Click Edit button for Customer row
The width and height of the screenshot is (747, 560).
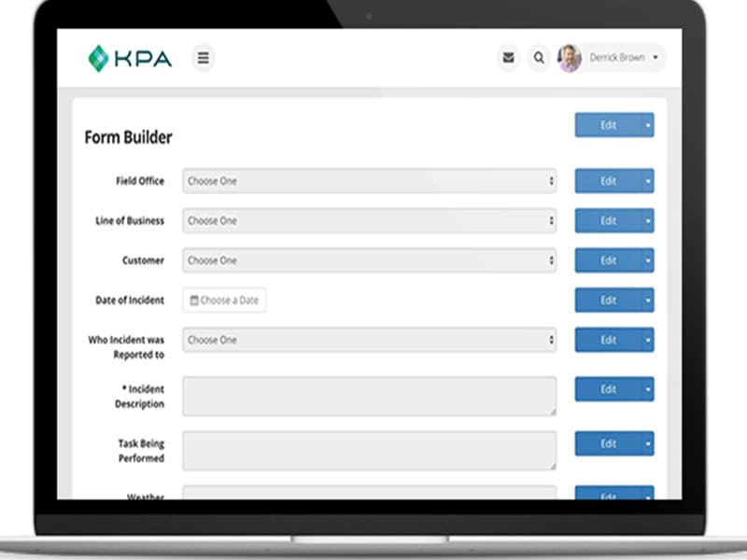point(609,260)
